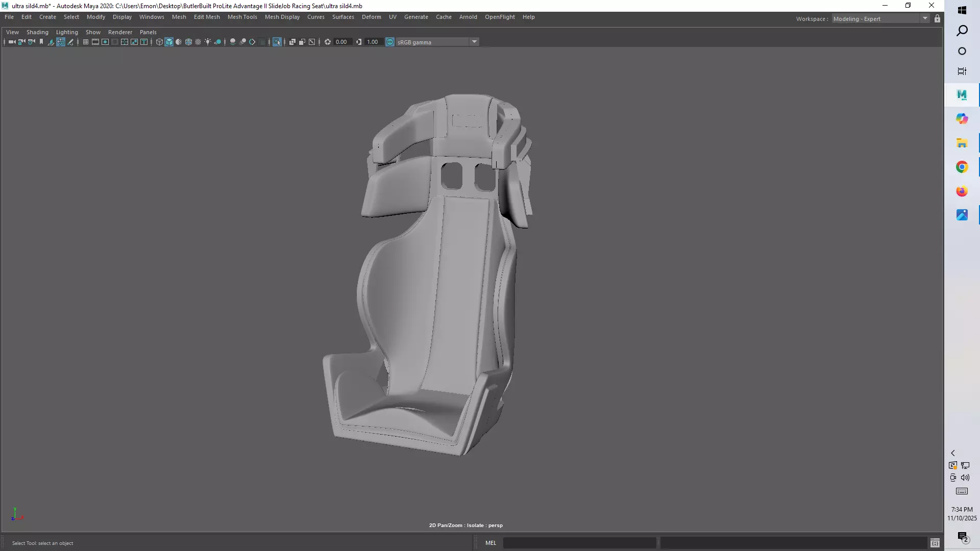The image size is (980, 551).
Task: Toggle the 2D Pan/Zoom icon
Action: pos(61,42)
